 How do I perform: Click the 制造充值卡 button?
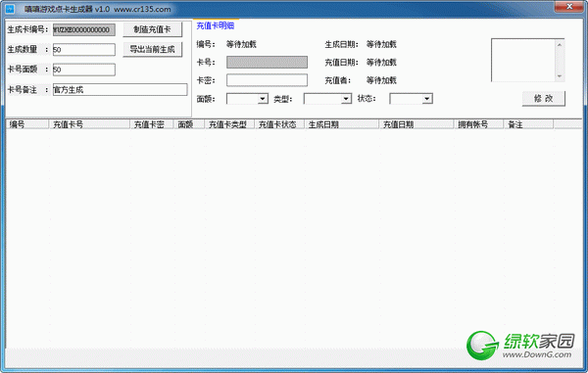(x=152, y=29)
